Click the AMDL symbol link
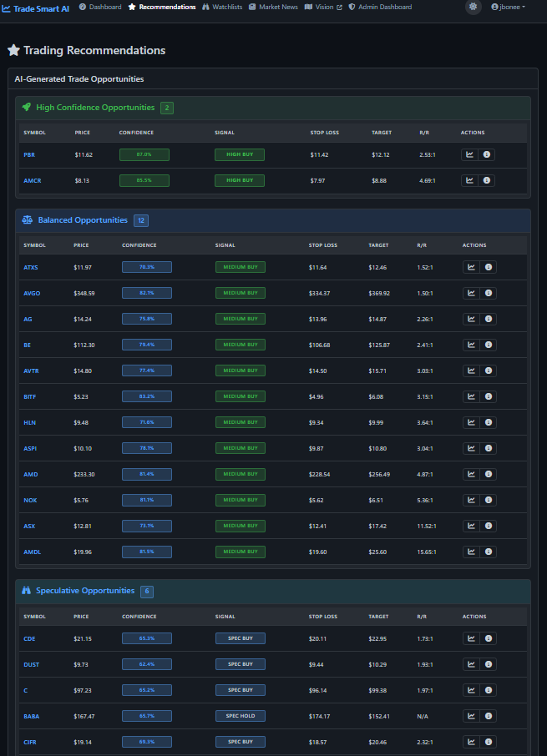This screenshot has width=547, height=756. pos(32,552)
